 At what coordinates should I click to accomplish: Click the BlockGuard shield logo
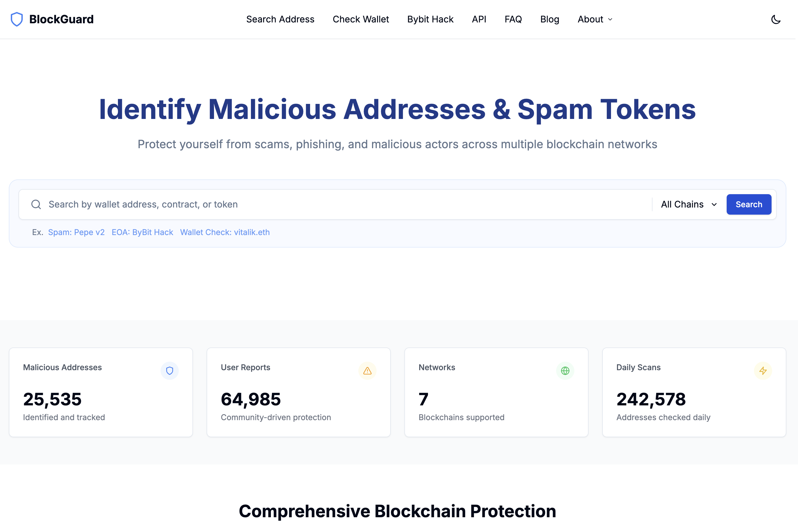pos(17,19)
